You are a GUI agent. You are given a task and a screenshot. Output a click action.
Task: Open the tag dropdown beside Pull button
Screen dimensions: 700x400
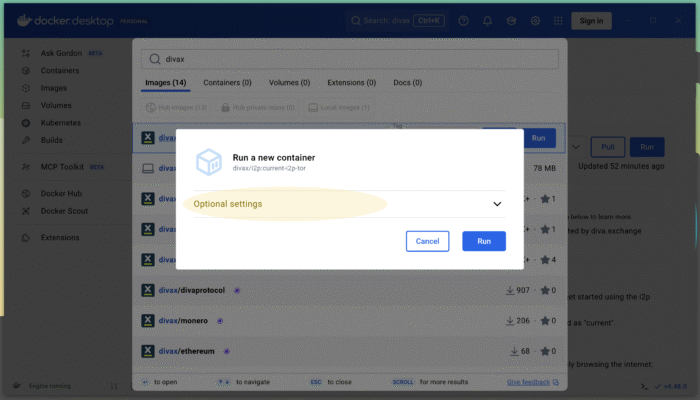click(575, 147)
